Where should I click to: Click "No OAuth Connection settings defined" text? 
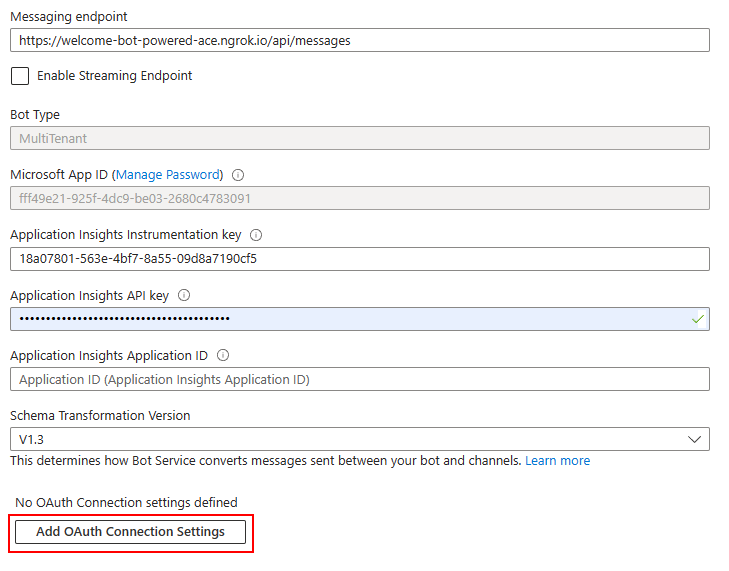pyautogui.click(x=126, y=503)
